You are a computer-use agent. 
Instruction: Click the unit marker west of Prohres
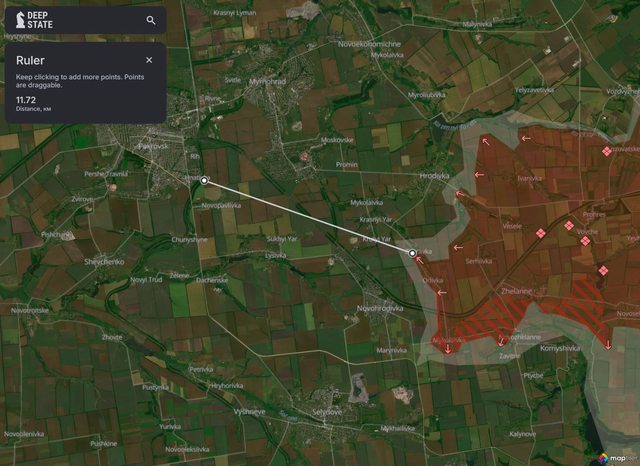(569, 226)
